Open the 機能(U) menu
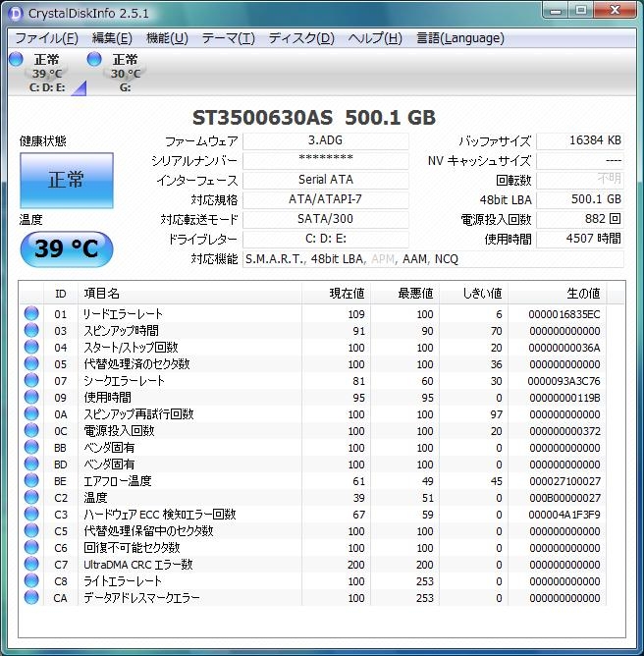 tap(167, 38)
